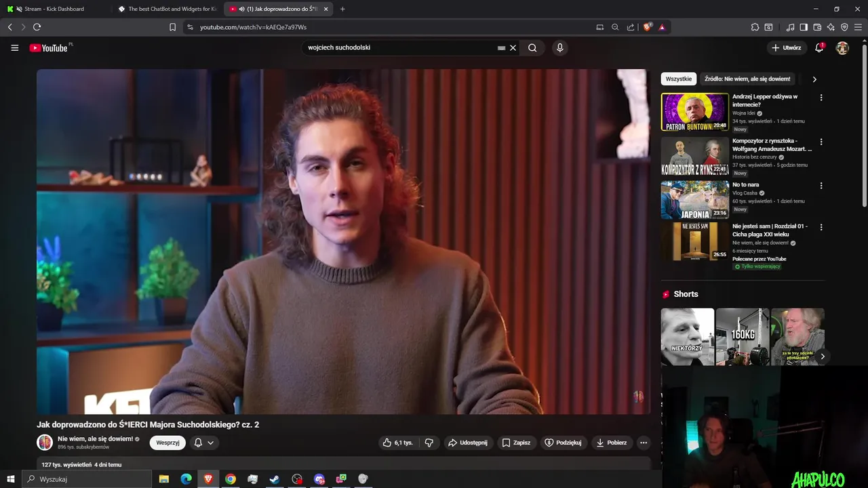868x488 pixels.
Task: Share the video via Udostępnij
Action: (x=467, y=443)
